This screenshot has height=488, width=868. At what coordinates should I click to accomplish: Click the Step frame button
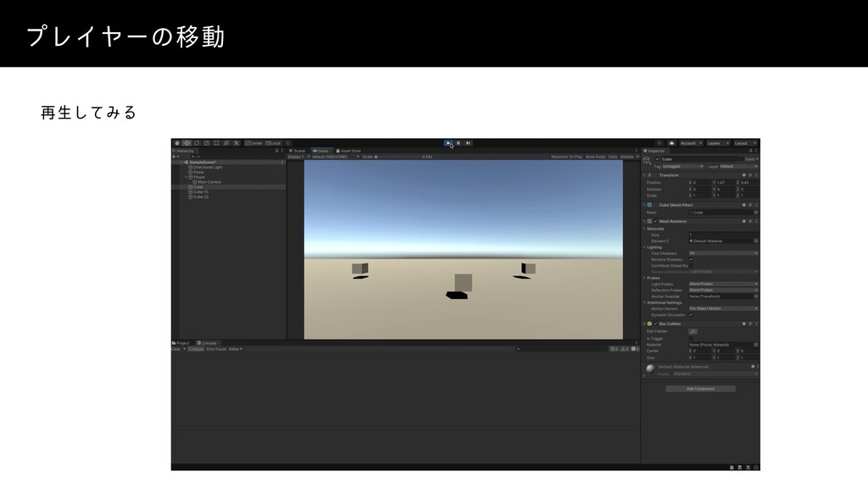(468, 143)
